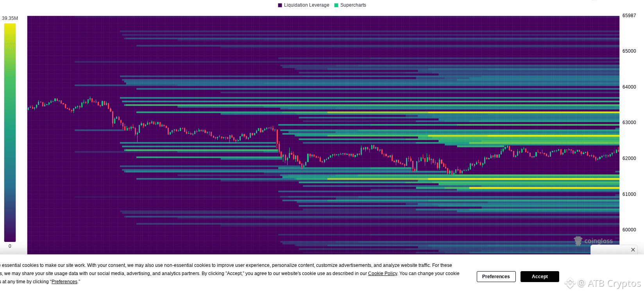Open cookie settings via the outlined Preferences button
The height and width of the screenshot is (293, 644).
(x=496, y=277)
